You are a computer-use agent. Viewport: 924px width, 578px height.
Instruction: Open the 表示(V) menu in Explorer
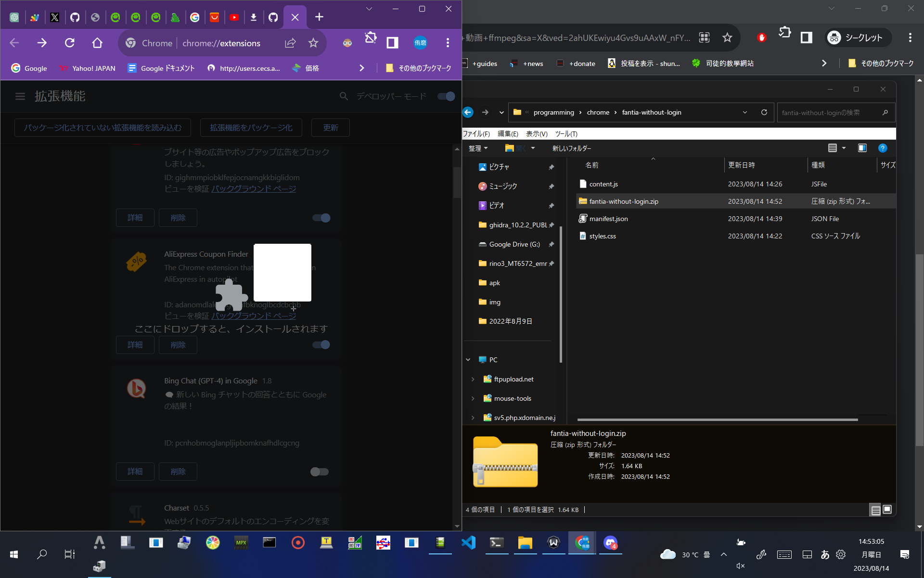click(x=536, y=134)
